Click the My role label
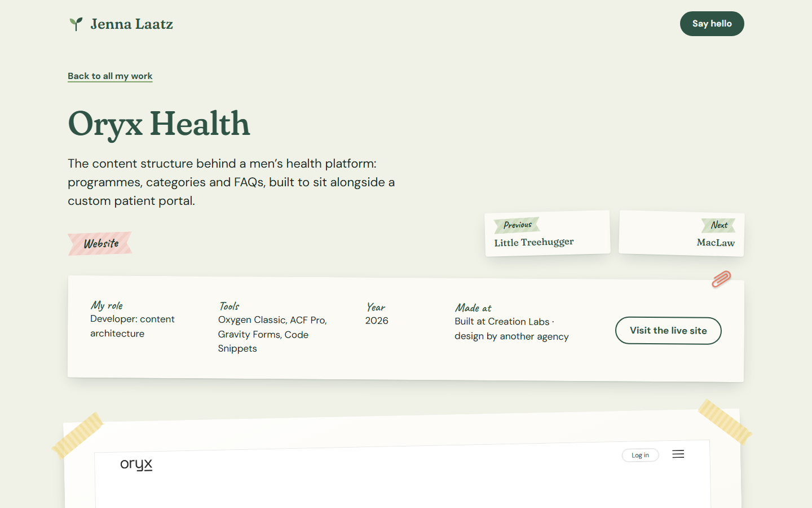The width and height of the screenshot is (812, 508). [107, 305]
